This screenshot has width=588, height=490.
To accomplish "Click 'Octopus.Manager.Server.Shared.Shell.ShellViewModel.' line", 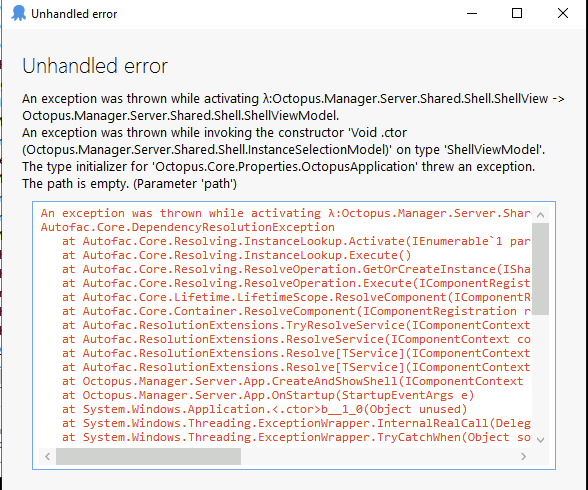I will (x=180, y=115).
